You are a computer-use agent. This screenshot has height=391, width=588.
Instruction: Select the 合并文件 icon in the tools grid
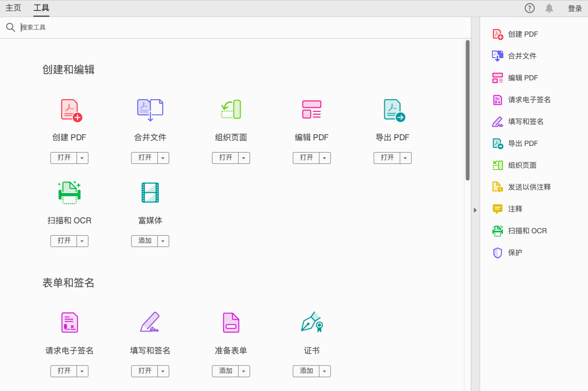point(150,110)
